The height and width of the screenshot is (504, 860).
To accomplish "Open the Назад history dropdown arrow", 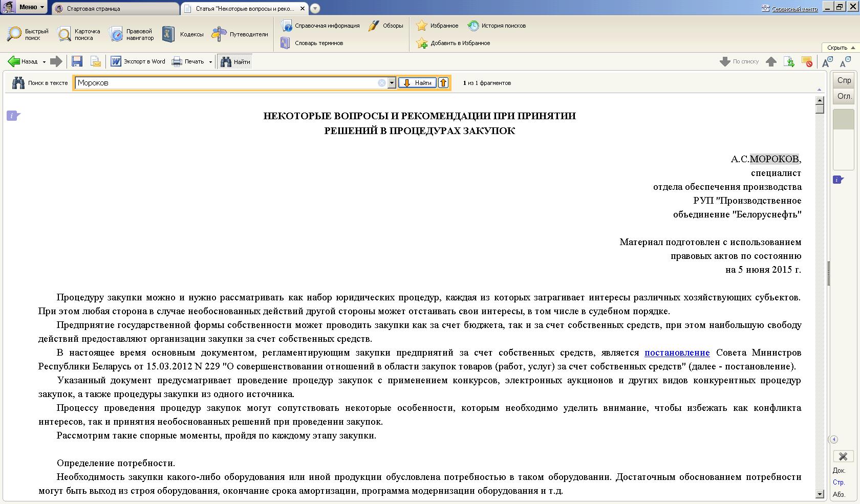I will pyautogui.click(x=44, y=62).
